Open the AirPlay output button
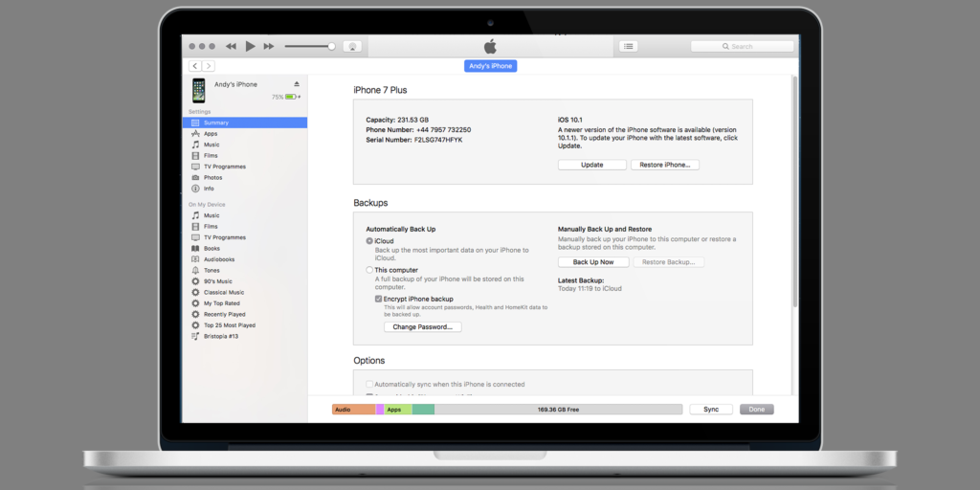Image resolution: width=980 pixels, height=490 pixels. coord(352,46)
